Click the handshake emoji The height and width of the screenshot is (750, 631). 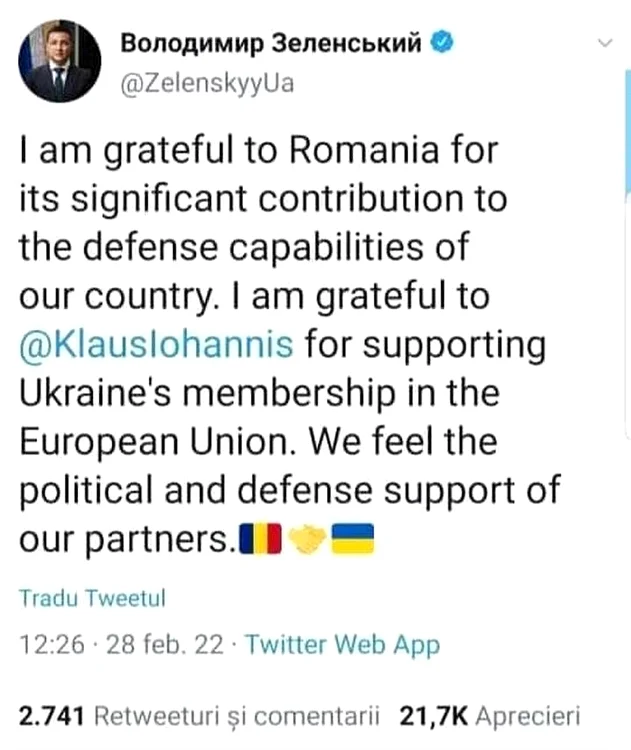pyautogui.click(x=305, y=541)
